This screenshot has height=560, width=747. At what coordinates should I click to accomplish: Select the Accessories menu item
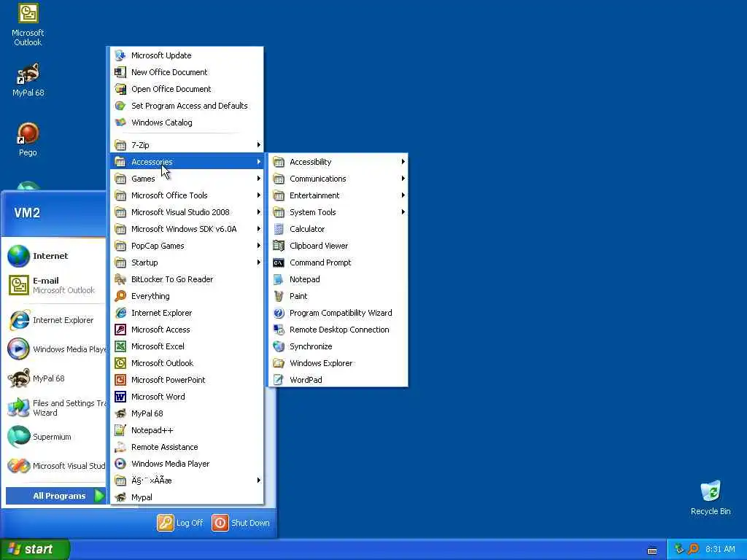[x=187, y=162]
